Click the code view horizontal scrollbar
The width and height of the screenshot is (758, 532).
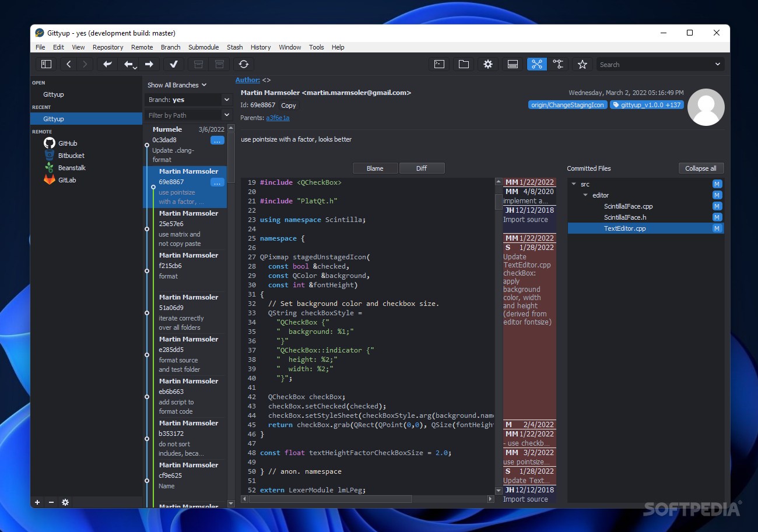332,499
